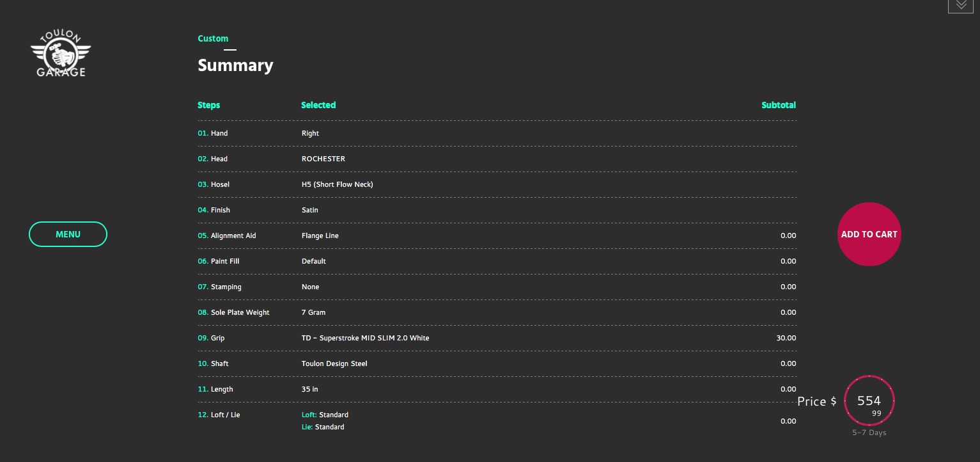Click the 'Price $' label
The image size is (980, 462).
(x=817, y=402)
